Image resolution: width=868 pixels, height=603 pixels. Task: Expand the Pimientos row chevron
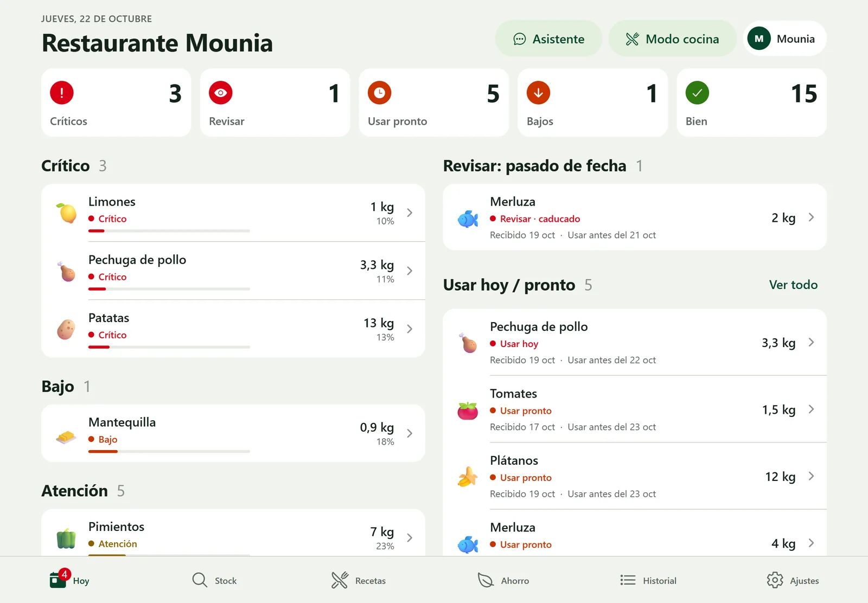click(x=410, y=537)
